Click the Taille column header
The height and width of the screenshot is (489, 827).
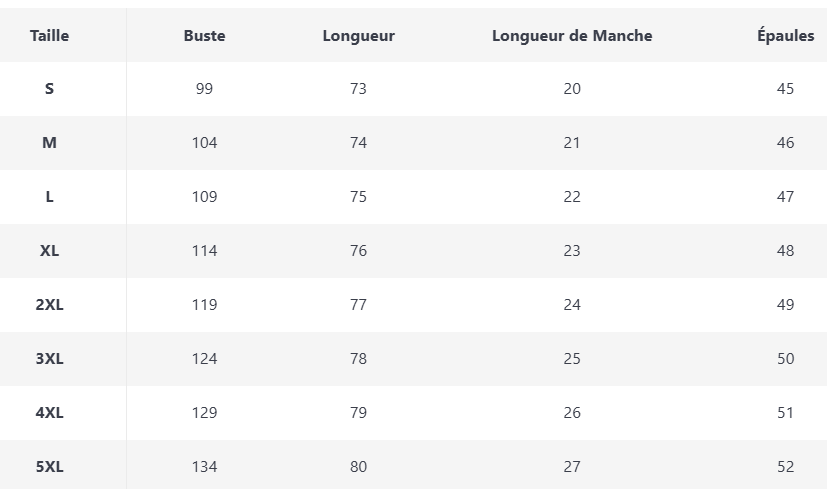coord(49,36)
